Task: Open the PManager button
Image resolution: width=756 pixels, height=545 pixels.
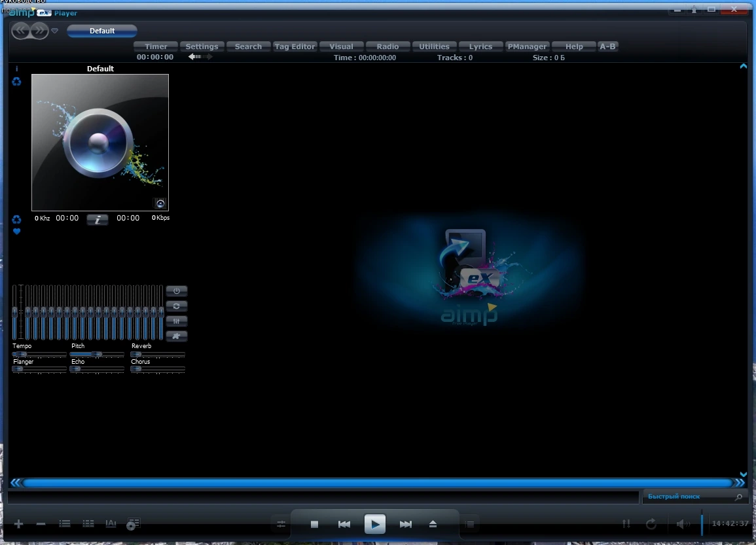Action: pyautogui.click(x=527, y=46)
